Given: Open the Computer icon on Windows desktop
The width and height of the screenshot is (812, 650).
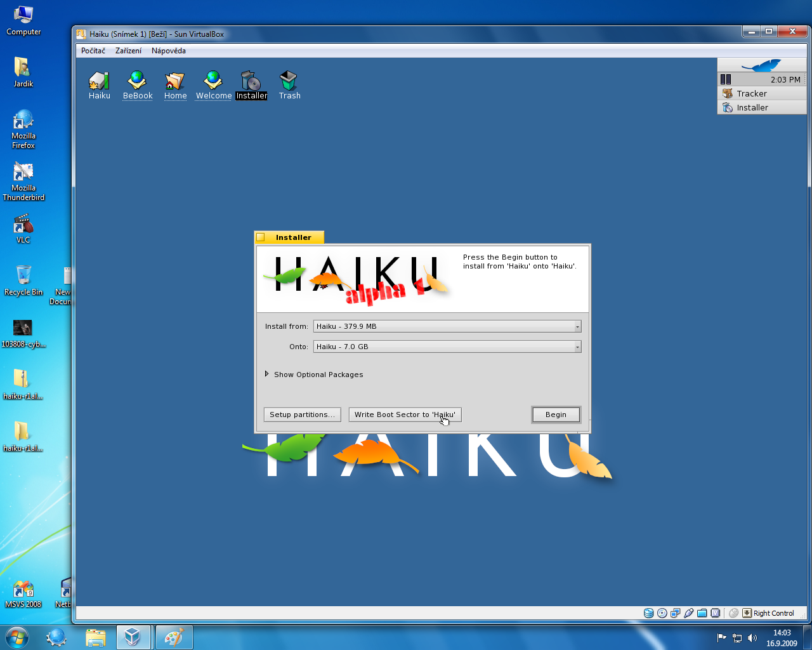Looking at the screenshot, I should coord(23,20).
